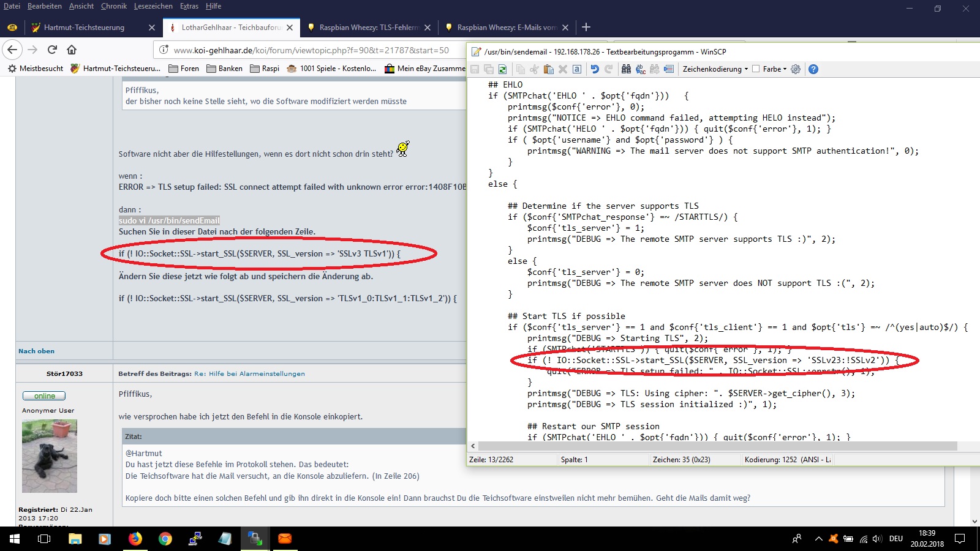Open the Lesezeichen menu
This screenshot has height=551, width=980.
point(153,6)
